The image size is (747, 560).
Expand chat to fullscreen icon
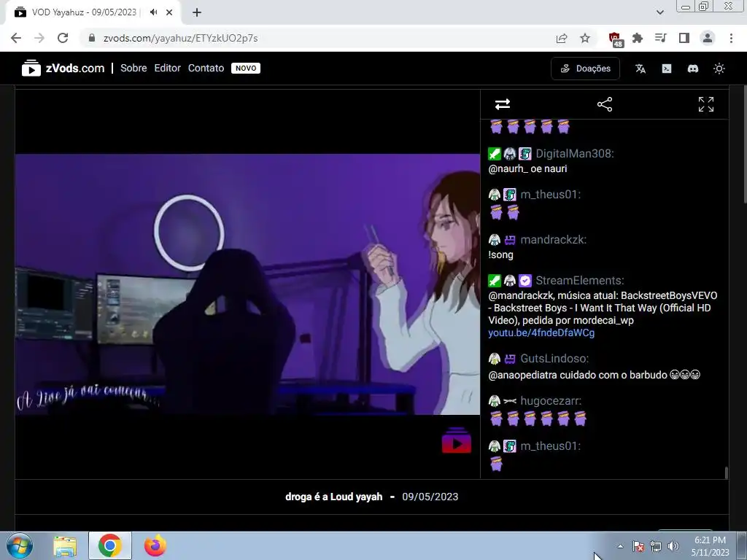tap(706, 104)
